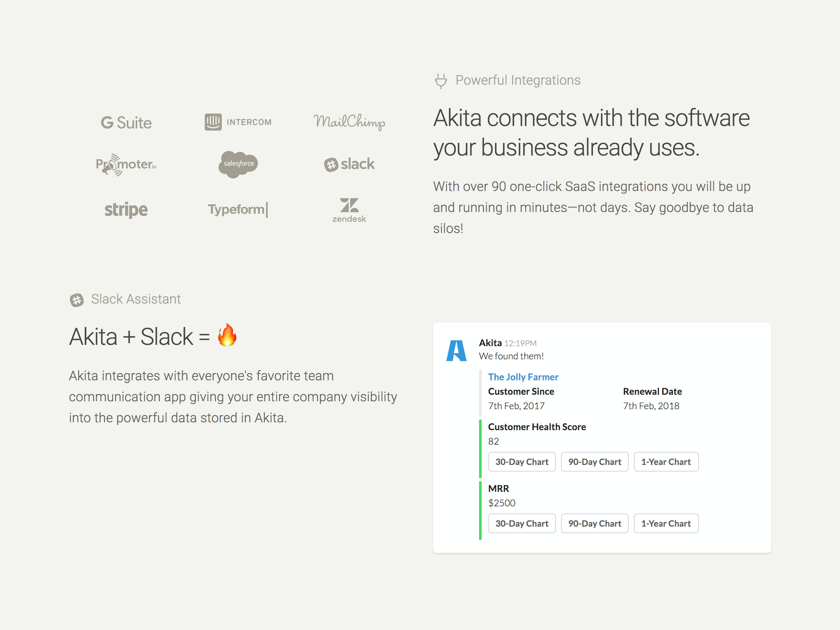Screen dimensions: 840x630
Task: Click the MRR label
Action: click(498, 488)
